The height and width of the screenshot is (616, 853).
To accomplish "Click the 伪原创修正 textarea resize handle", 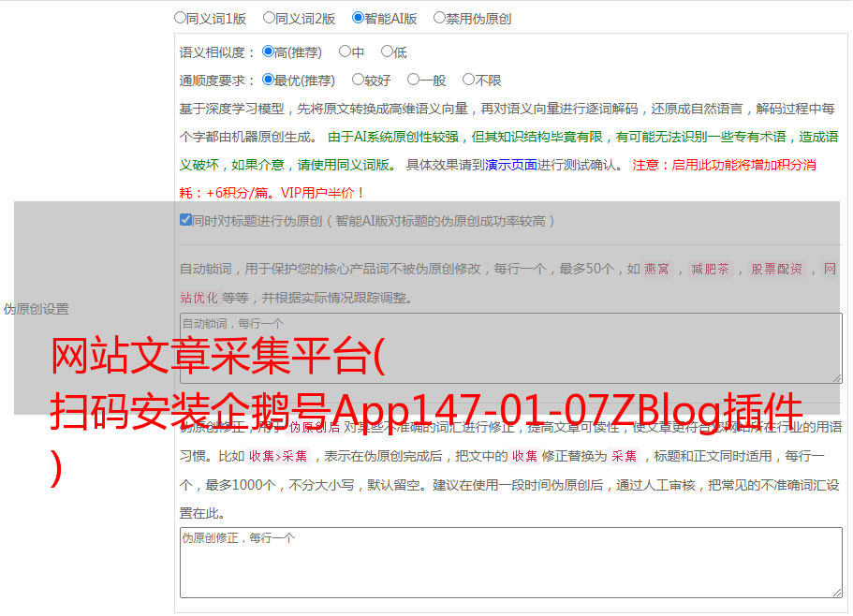I will pyautogui.click(x=837, y=593).
